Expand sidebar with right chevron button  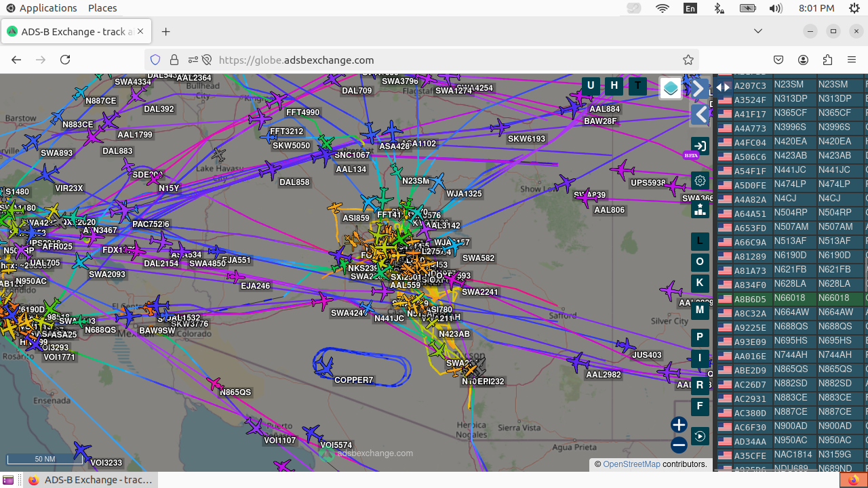[x=698, y=88]
